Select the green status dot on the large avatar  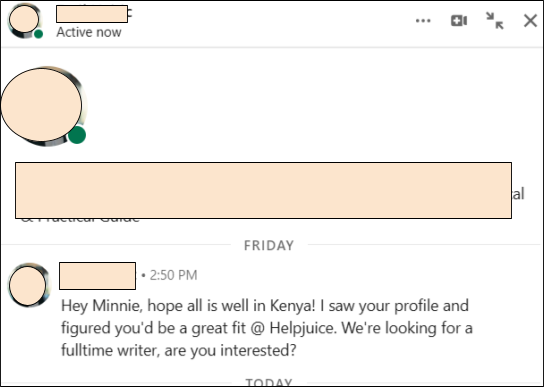click(77, 135)
